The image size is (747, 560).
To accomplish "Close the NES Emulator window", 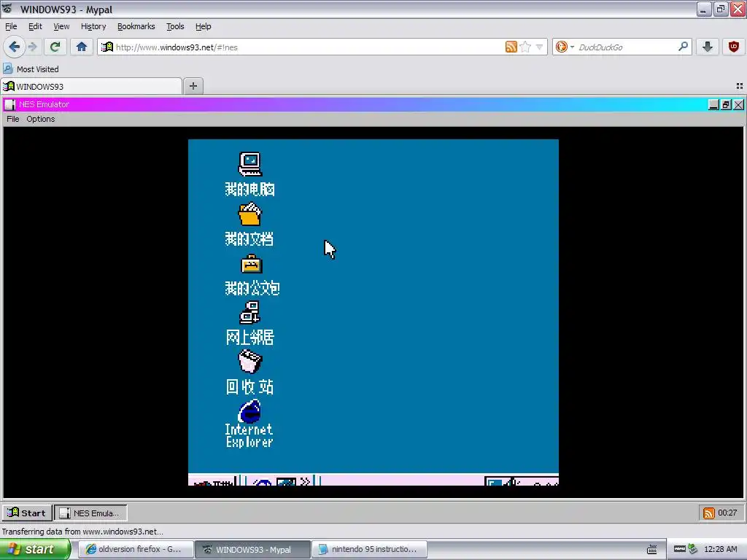I will click(738, 105).
